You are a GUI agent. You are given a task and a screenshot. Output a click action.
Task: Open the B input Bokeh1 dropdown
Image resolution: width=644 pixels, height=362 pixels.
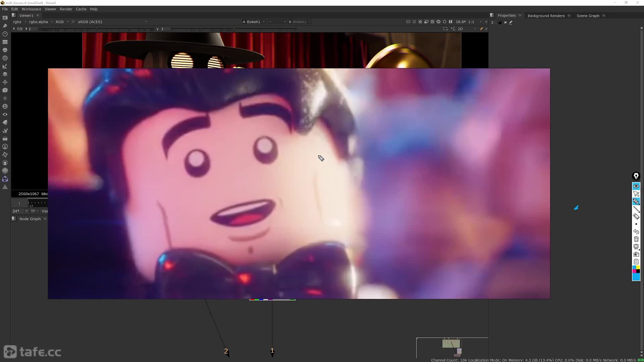300,22
